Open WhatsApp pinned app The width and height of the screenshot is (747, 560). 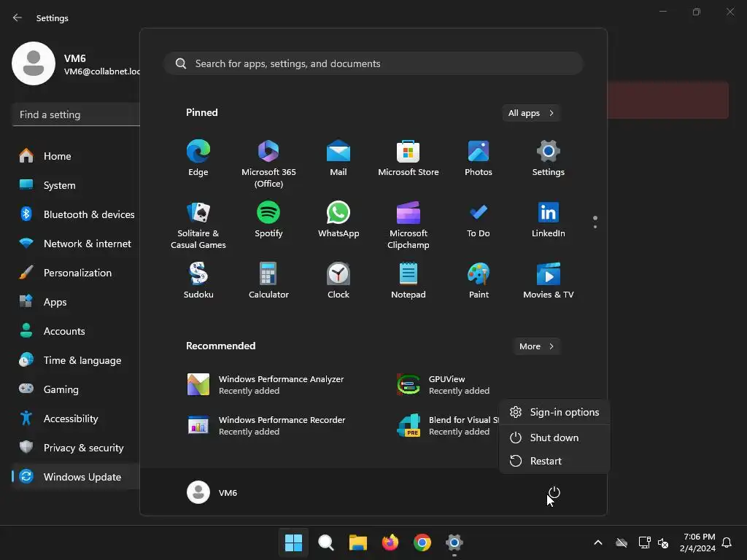pyautogui.click(x=338, y=219)
